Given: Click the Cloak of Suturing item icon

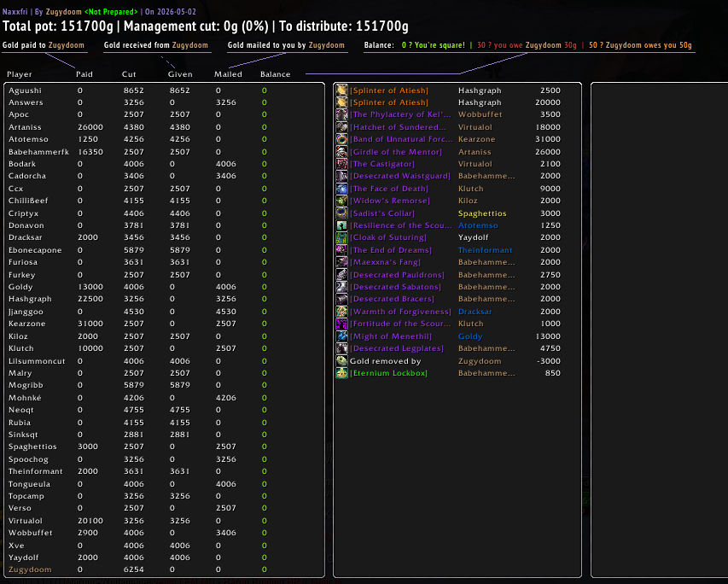Looking at the screenshot, I should [341, 237].
